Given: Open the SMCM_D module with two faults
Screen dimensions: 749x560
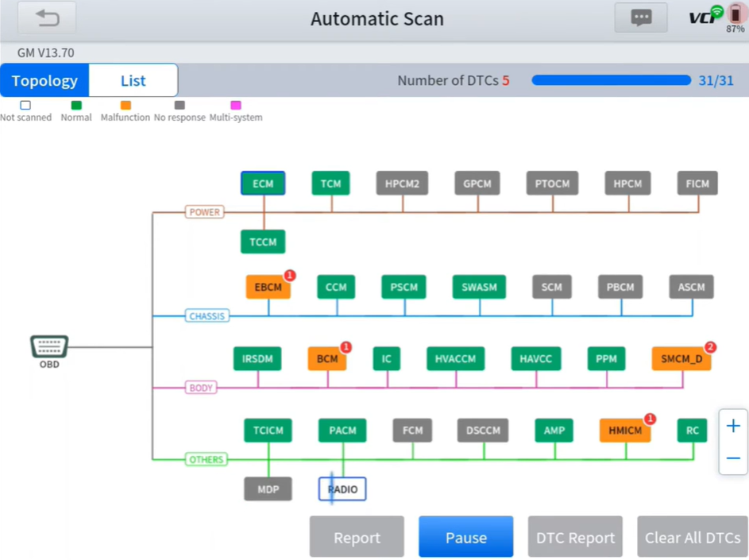Looking at the screenshot, I should [x=681, y=359].
